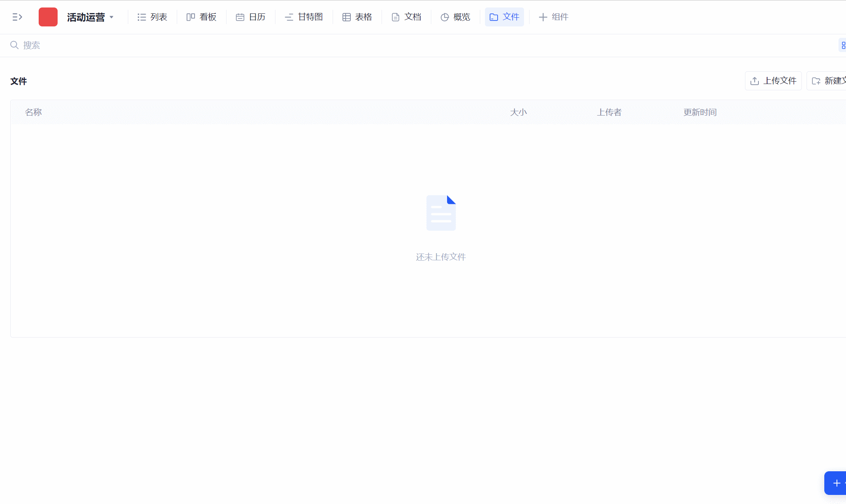
Task: Select the 表格 table view tab
Action: 357,17
